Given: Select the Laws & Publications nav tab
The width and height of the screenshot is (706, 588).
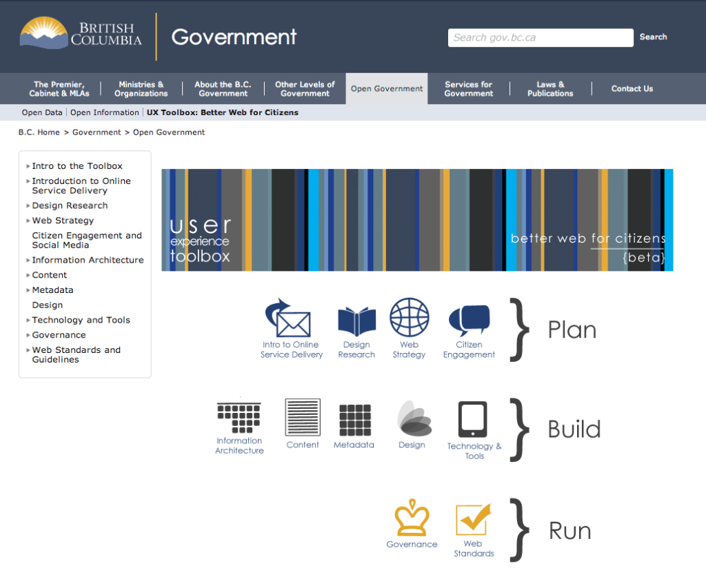Looking at the screenshot, I should pyautogui.click(x=550, y=89).
